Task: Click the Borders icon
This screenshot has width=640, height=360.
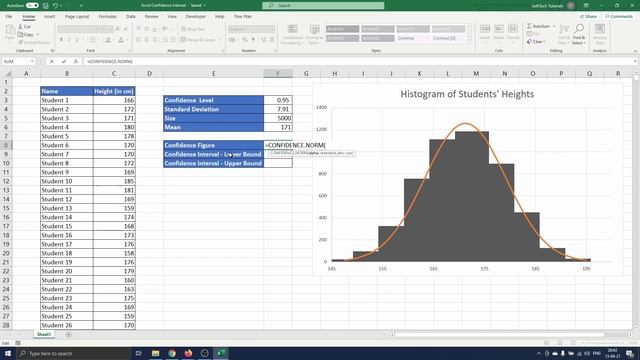Action: point(93,40)
